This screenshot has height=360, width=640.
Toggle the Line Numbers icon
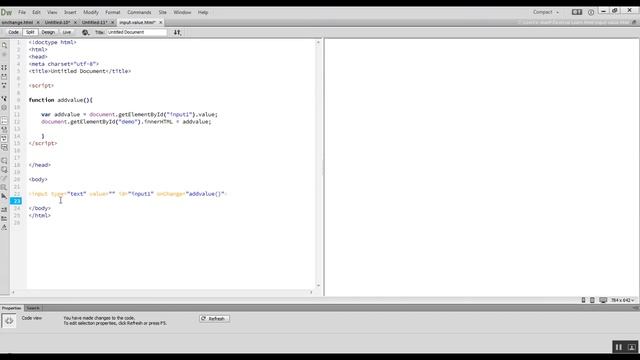pos(4,120)
